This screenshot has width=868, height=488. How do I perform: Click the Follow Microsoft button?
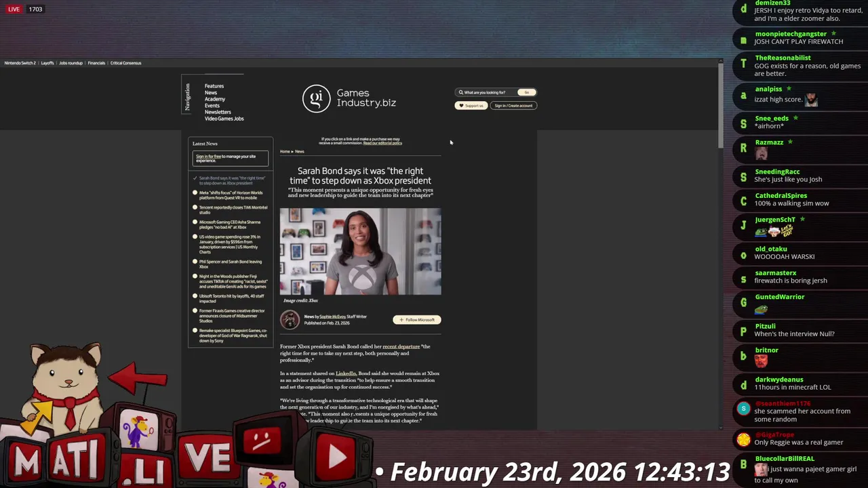pos(417,320)
